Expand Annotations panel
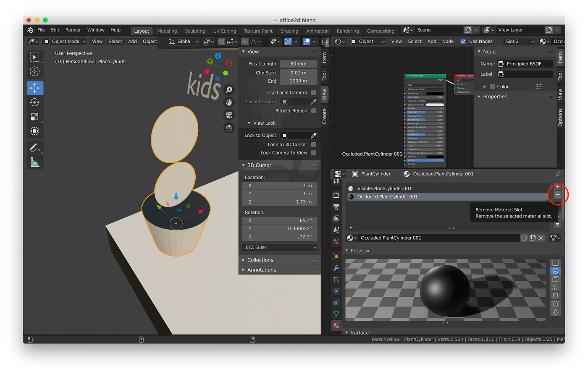 pyautogui.click(x=280, y=270)
